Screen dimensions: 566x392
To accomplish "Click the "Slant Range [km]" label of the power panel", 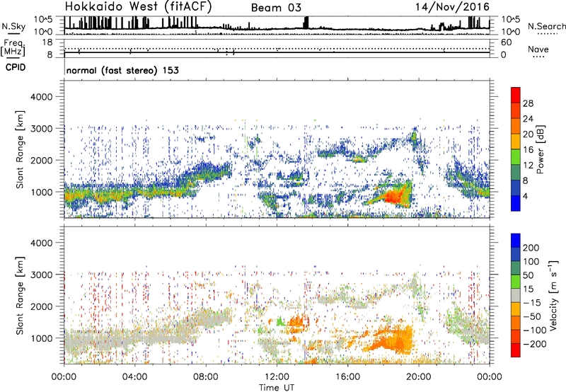I will point(20,149).
